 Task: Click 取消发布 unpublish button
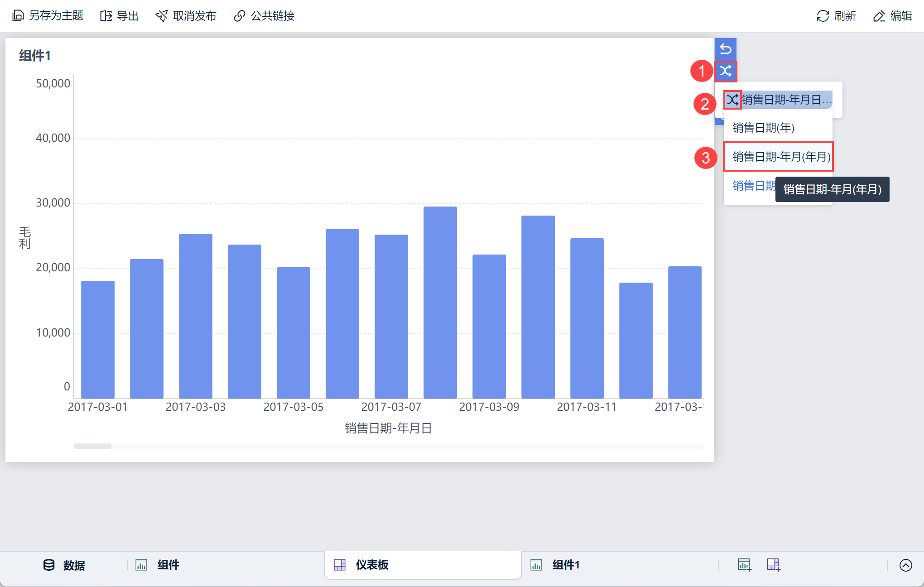186,16
